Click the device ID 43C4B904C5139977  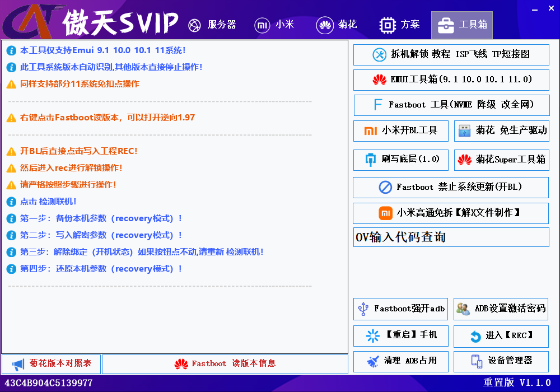[x=49, y=383]
